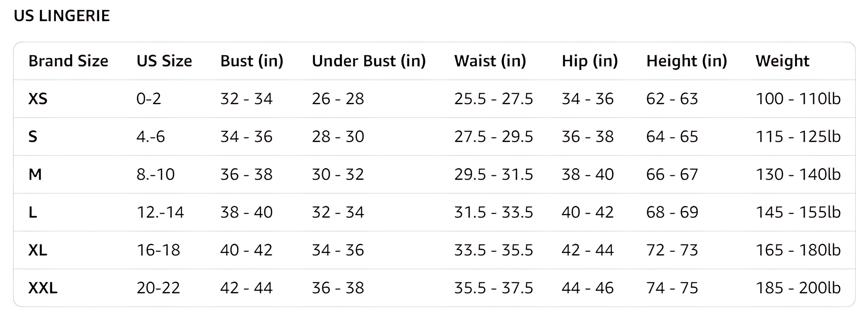Viewport: 868px width, 322px height.
Task: Select the 72 - 73 height value
Action: pos(672,250)
